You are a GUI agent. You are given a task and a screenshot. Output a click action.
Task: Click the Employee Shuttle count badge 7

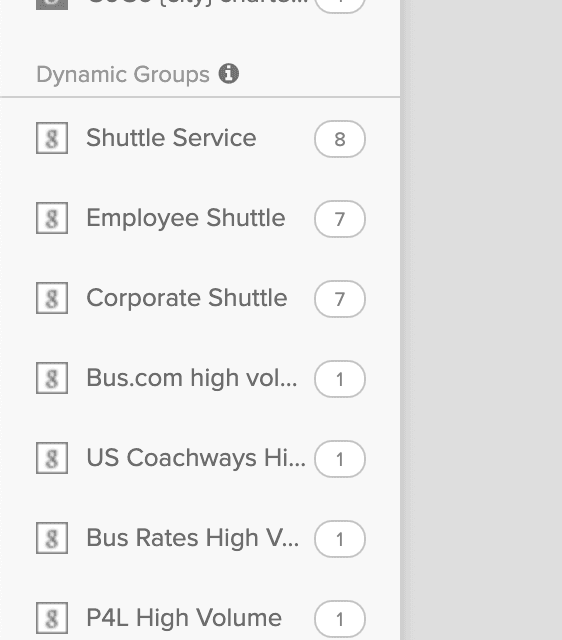point(340,219)
